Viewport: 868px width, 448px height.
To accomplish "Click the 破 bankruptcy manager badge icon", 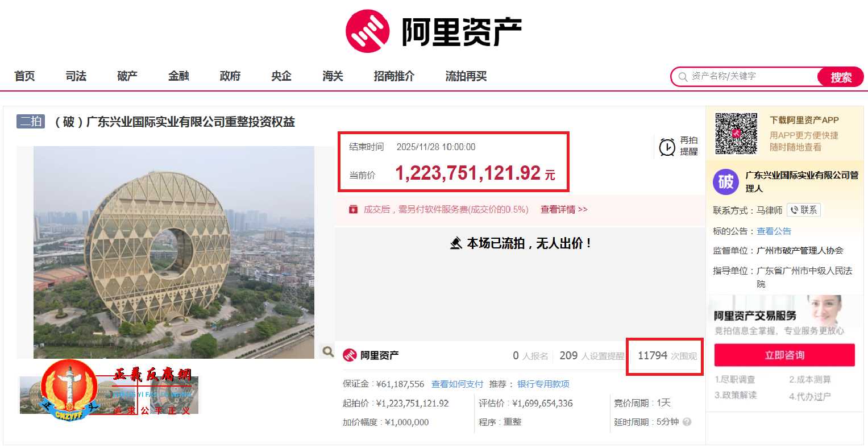I will tap(725, 181).
